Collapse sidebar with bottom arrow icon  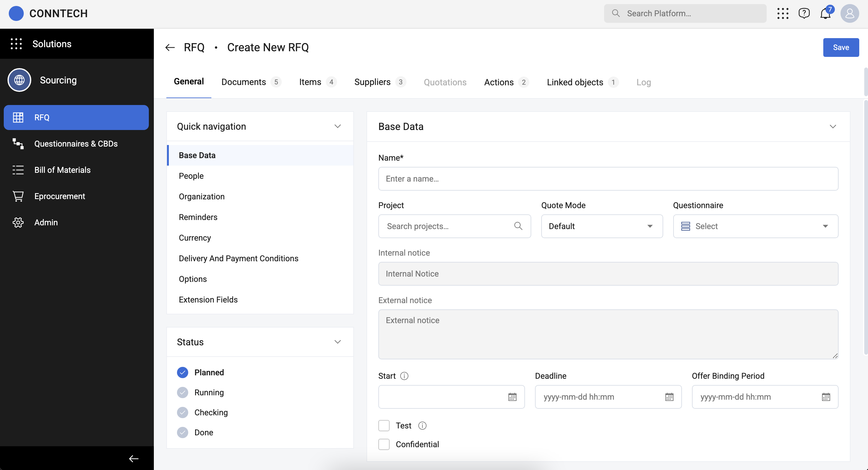click(134, 458)
